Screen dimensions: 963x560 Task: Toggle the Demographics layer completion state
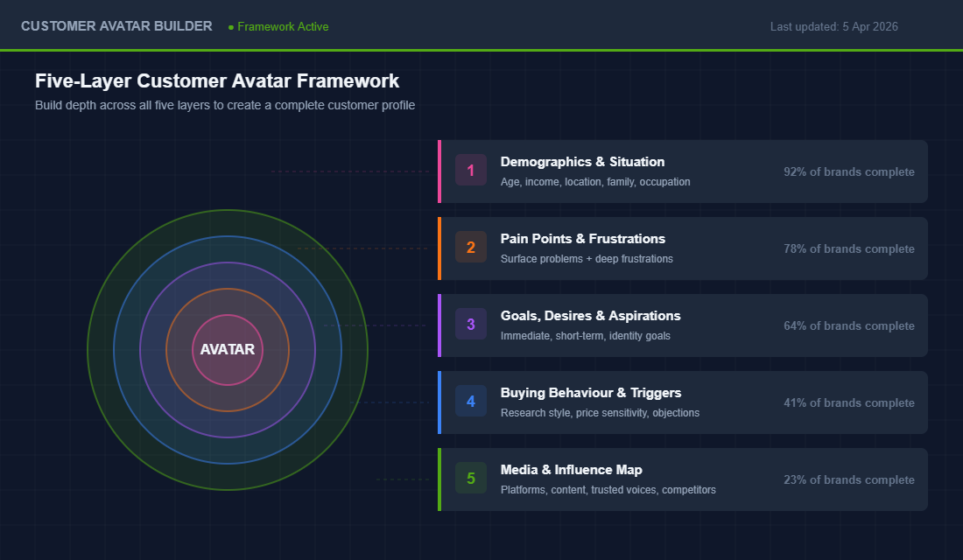pos(683,171)
